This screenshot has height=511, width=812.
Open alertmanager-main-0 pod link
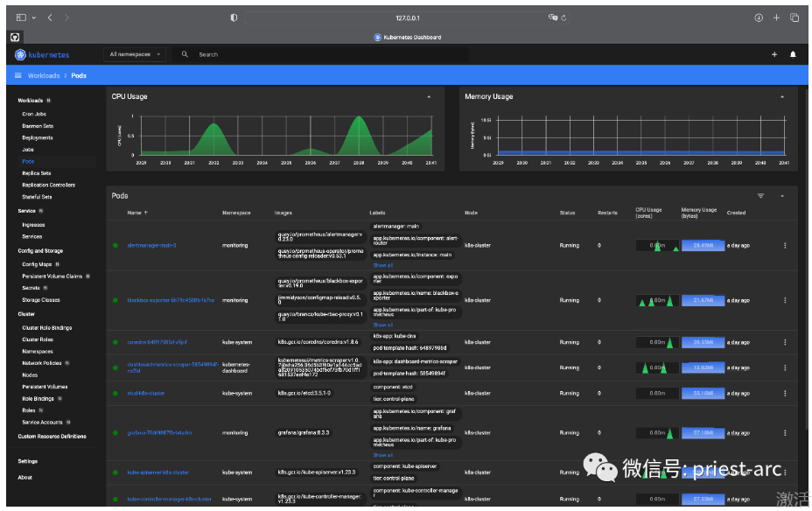[x=151, y=245]
